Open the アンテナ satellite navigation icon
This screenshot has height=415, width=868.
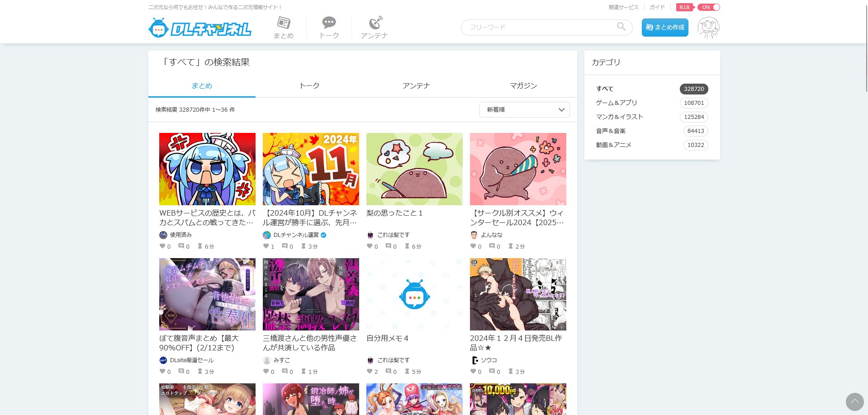(x=374, y=28)
